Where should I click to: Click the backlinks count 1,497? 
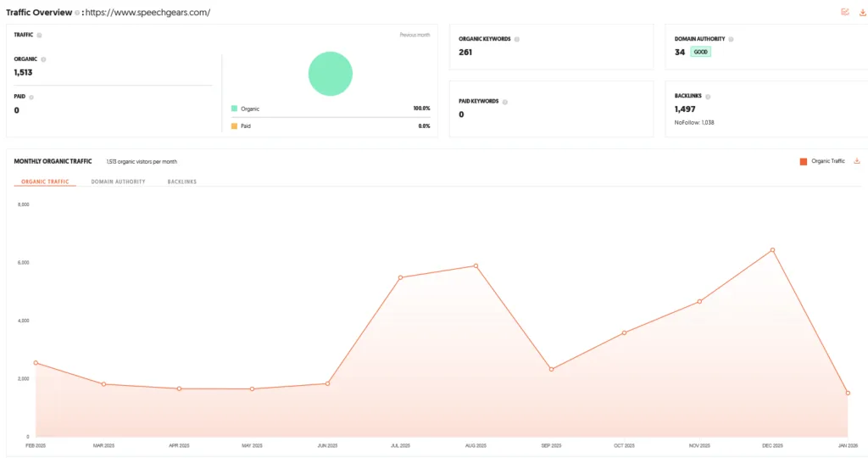tap(685, 109)
